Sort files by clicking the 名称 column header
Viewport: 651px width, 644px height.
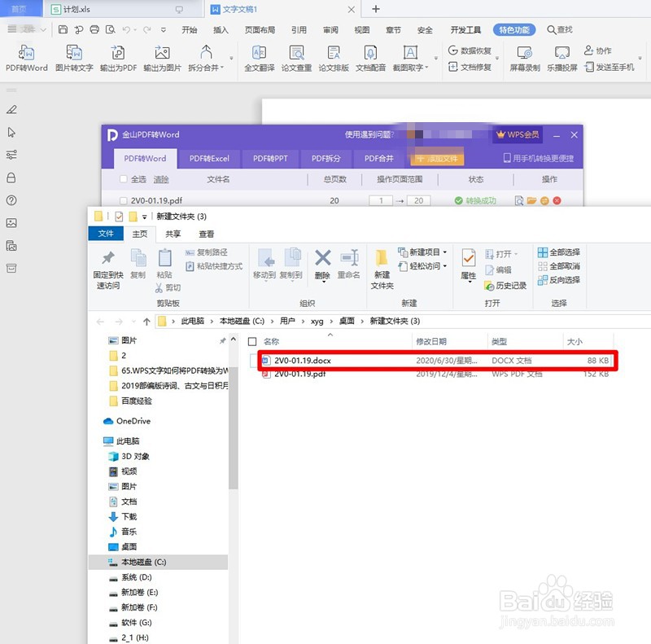269,341
